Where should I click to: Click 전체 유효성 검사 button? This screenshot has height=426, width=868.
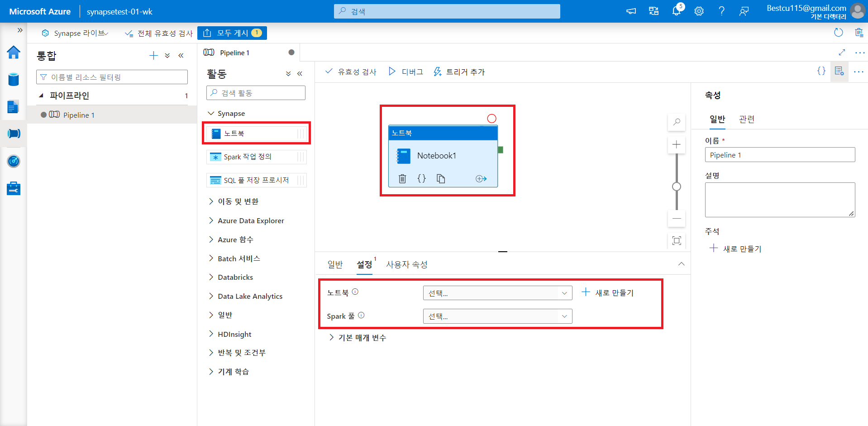click(159, 33)
